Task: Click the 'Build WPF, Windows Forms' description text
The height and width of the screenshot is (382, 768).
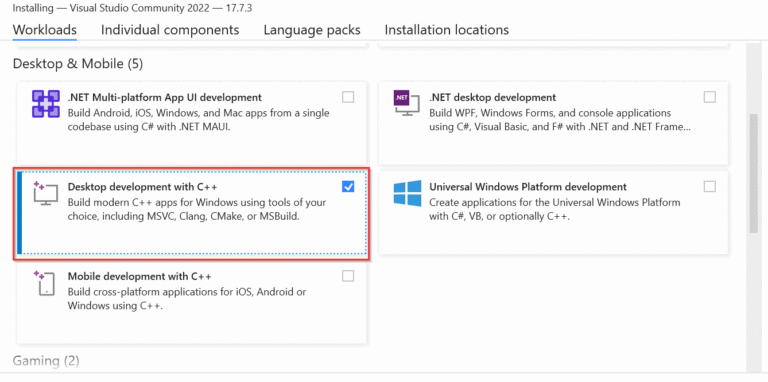Action: 560,120
